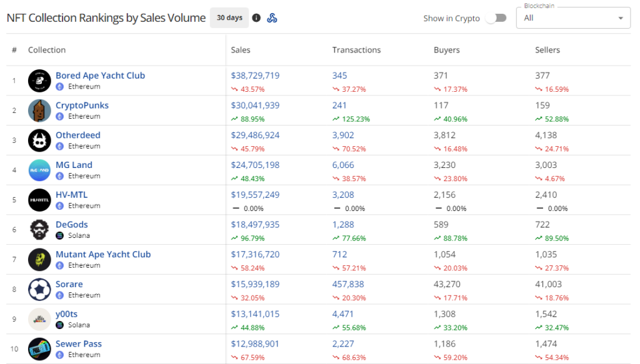
Task: Click the Otherdeed collection logo
Action: pos(39,140)
